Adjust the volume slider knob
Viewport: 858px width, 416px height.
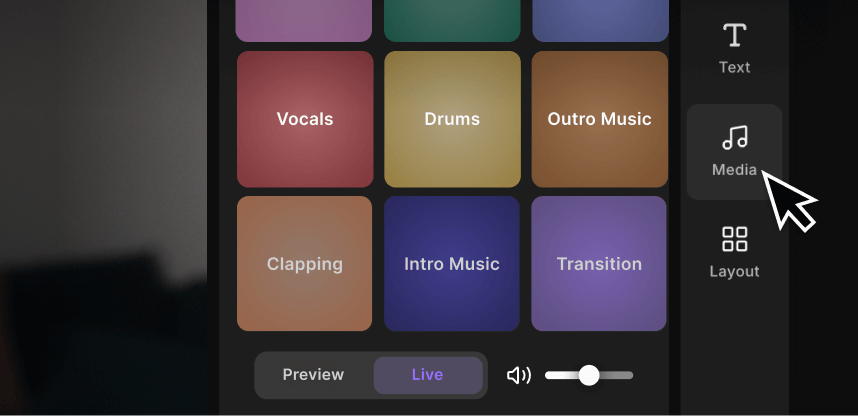[589, 375]
